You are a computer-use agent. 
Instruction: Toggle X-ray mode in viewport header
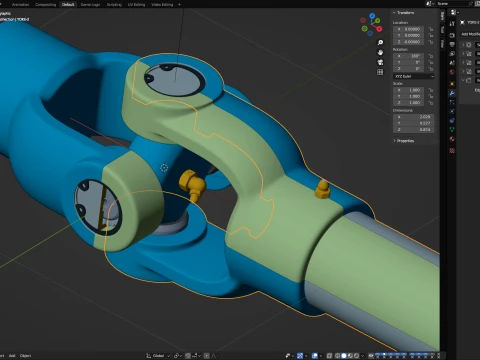point(329,356)
